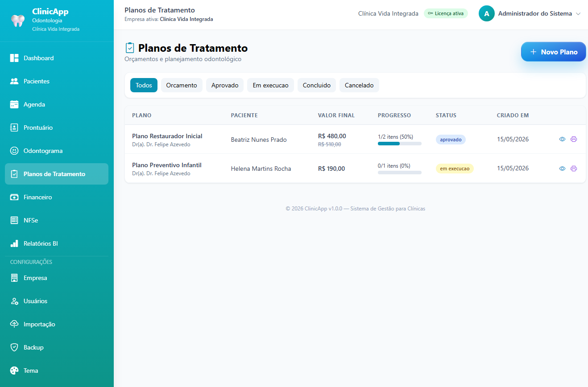Click the Prontuário record icon
588x387 pixels.
[x=14, y=128]
